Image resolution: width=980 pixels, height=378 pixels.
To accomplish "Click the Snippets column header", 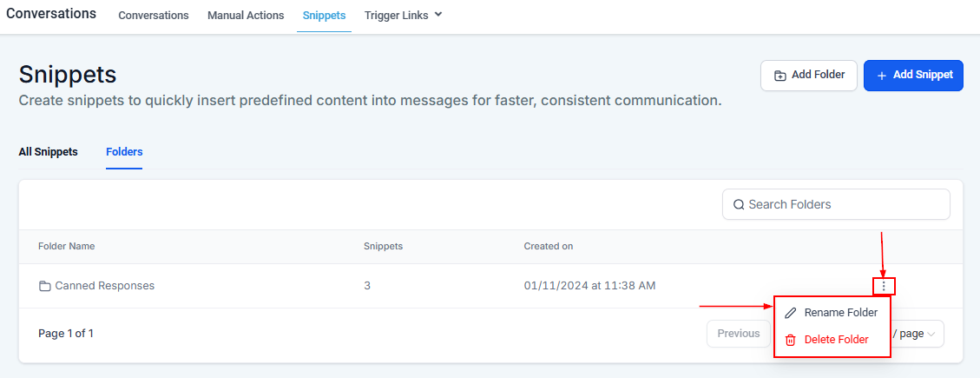I will pos(383,247).
